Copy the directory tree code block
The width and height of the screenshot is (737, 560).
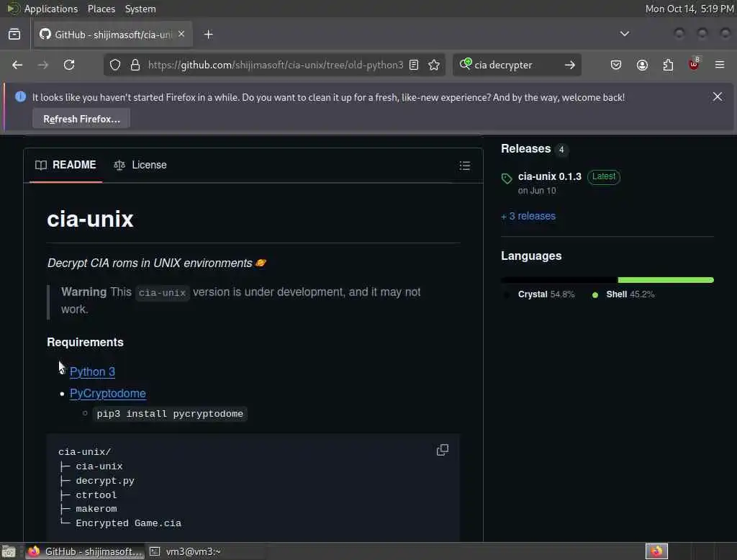443,450
